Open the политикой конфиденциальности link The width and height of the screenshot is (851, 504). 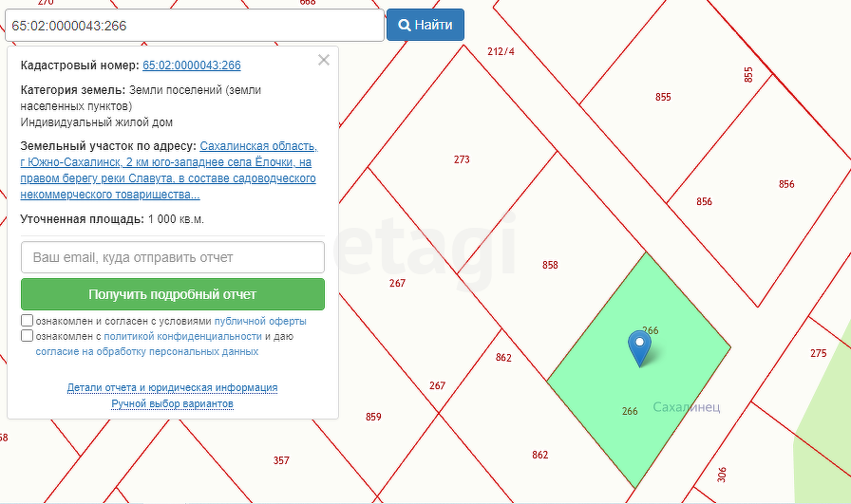(182, 336)
